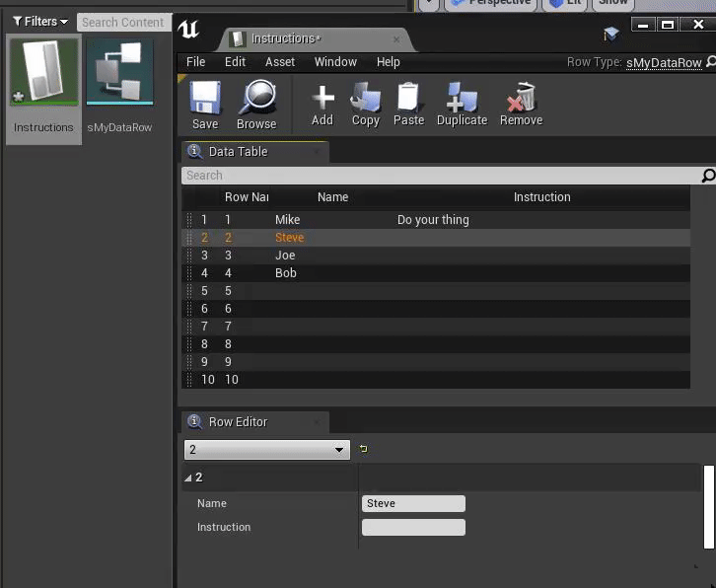Screen dimensions: 716x588
Task: Select row 8 in the data table
Action: pos(436,344)
